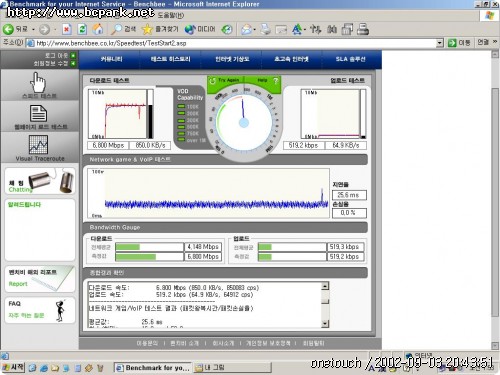Viewport: 500px width, 375px height.
Task: Click the results text box scroll-up arrow
Action: (325, 286)
